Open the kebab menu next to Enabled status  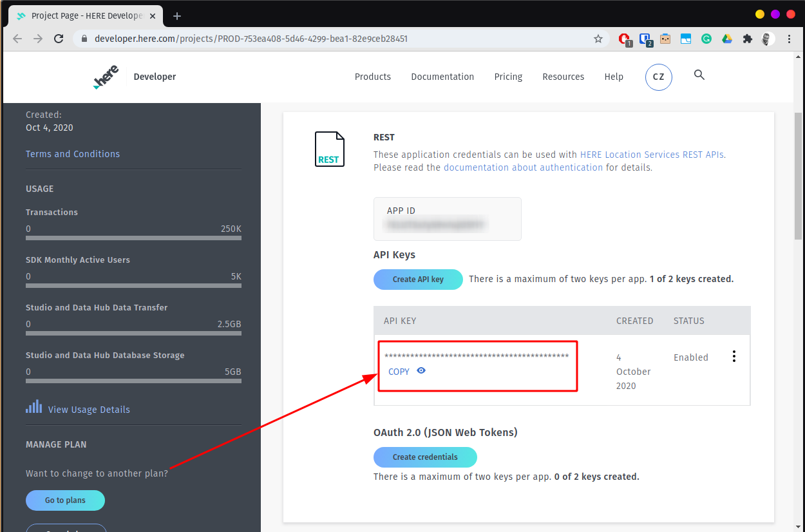pyautogui.click(x=734, y=356)
